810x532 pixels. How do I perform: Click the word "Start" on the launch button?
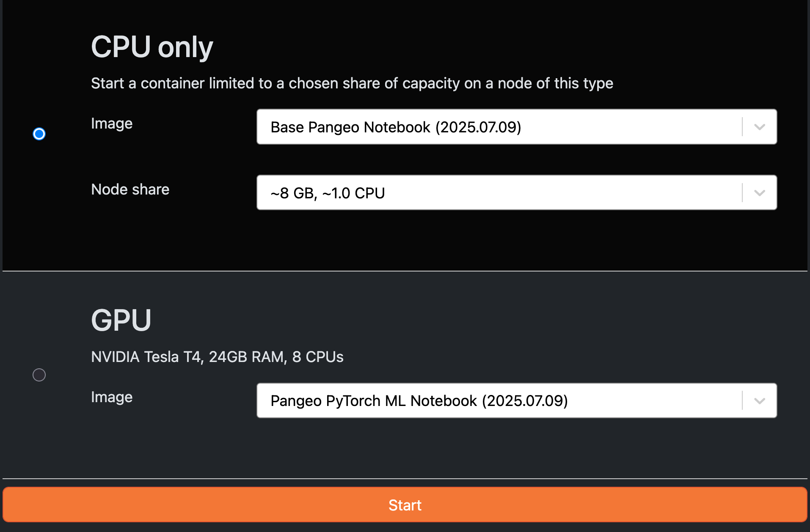[x=405, y=505]
